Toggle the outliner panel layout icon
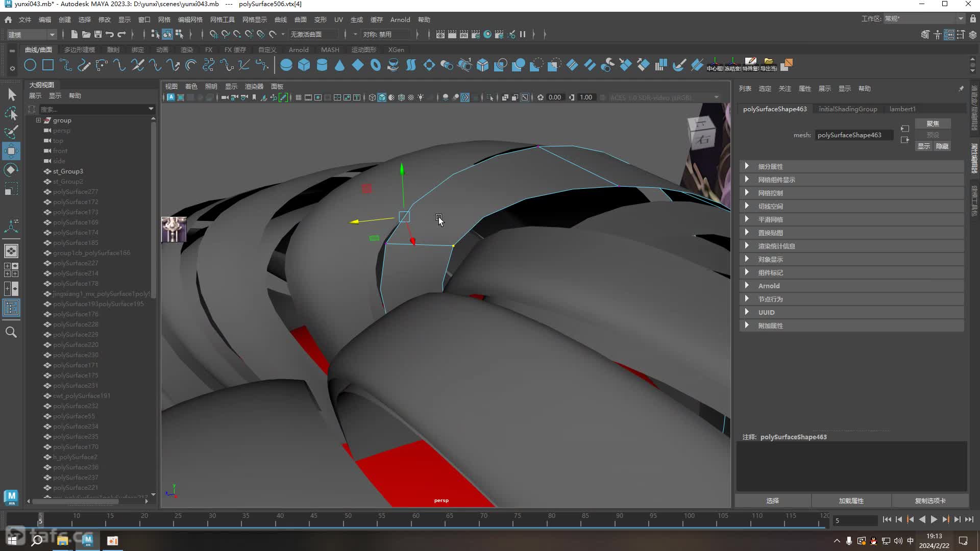 coord(11,308)
